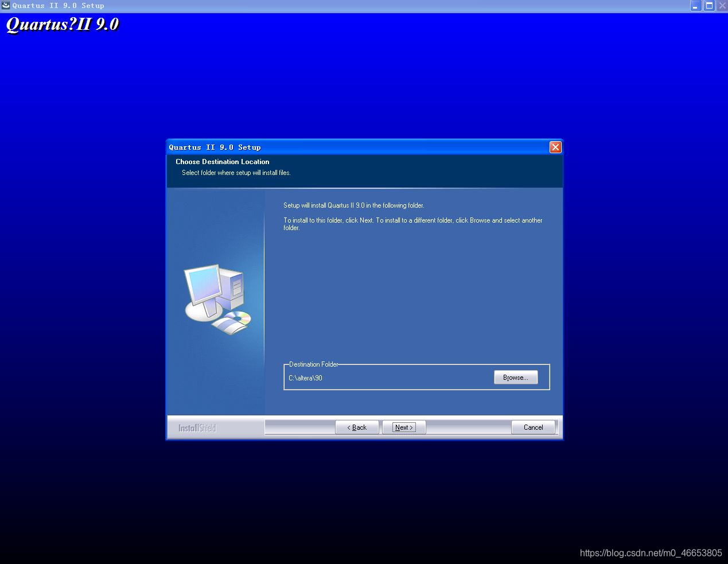Click the Next button to continue
Image resolution: width=728 pixels, height=564 pixels.
404,427
